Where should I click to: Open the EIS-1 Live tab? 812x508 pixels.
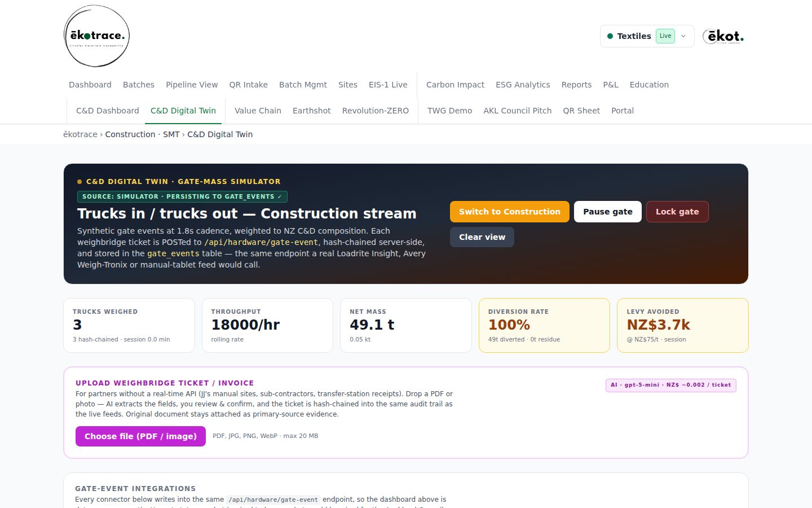click(388, 85)
